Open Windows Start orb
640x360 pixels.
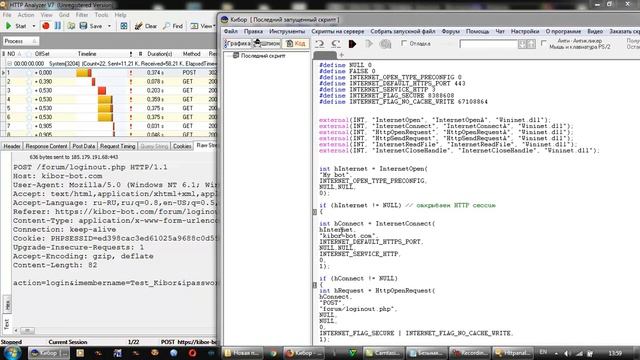13,353
